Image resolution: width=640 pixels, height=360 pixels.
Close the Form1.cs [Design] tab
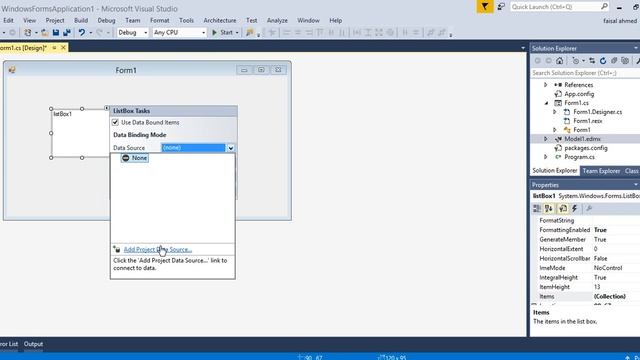(63, 48)
